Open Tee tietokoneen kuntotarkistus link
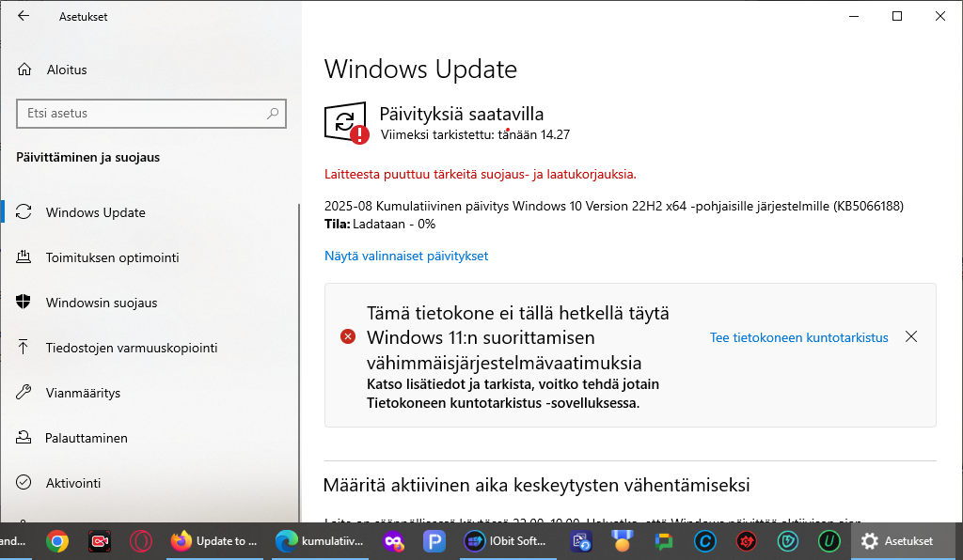Screen dimensions: 963x560 (799, 337)
